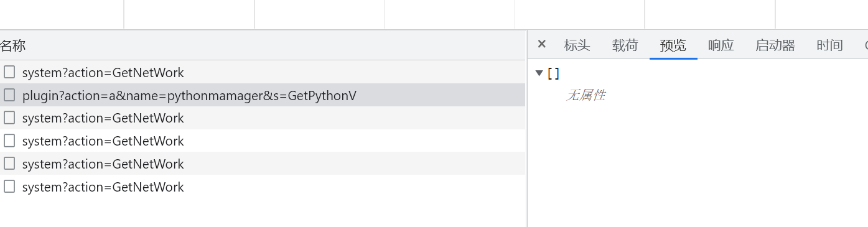Click the file icon of the bottommost GetNetWork request

click(9, 187)
